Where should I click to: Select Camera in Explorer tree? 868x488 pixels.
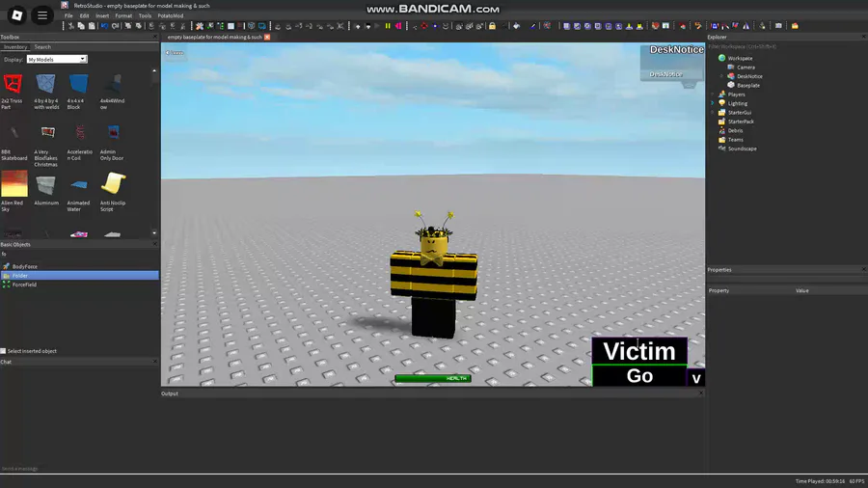[746, 68]
